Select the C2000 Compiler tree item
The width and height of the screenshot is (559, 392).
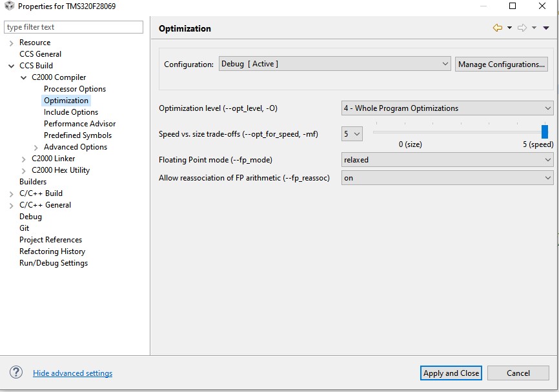coord(59,77)
